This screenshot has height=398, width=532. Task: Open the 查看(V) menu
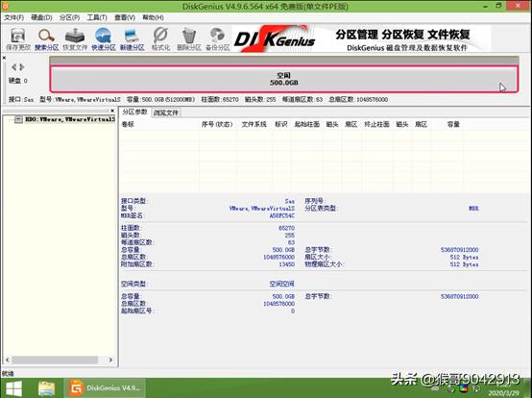[125, 17]
